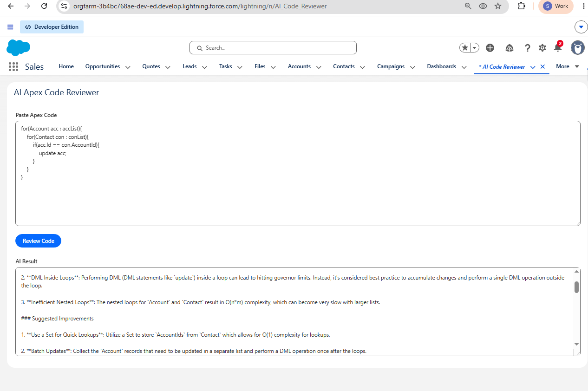Expand the Opportunities tab chevron

[x=128, y=67]
